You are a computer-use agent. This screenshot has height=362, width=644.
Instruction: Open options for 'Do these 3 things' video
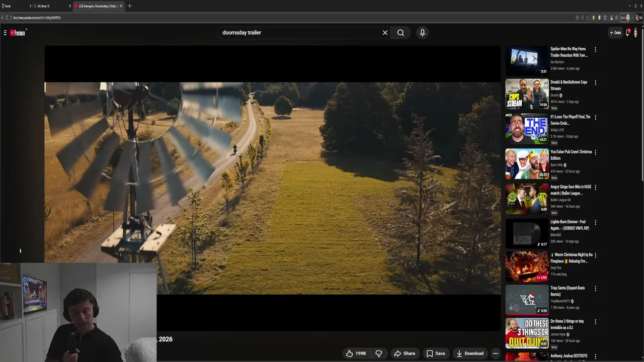coord(595,322)
